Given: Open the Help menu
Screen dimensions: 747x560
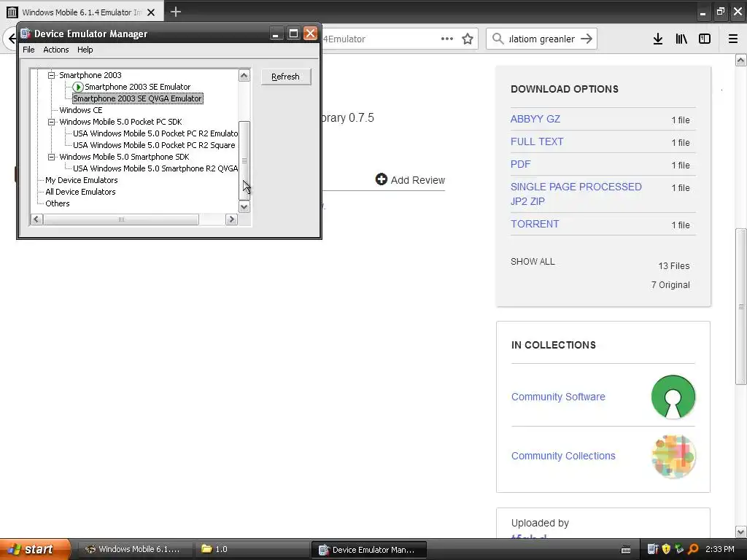Looking at the screenshot, I should (85, 50).
